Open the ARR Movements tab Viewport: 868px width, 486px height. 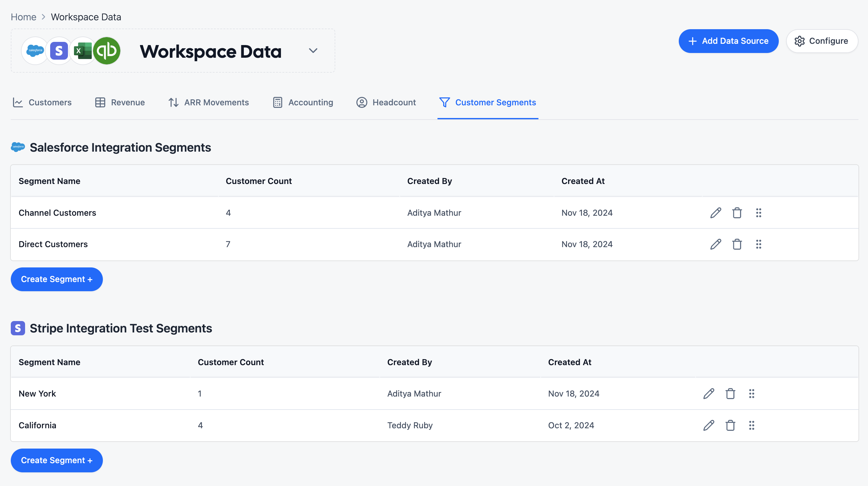(x=209, y=102)
